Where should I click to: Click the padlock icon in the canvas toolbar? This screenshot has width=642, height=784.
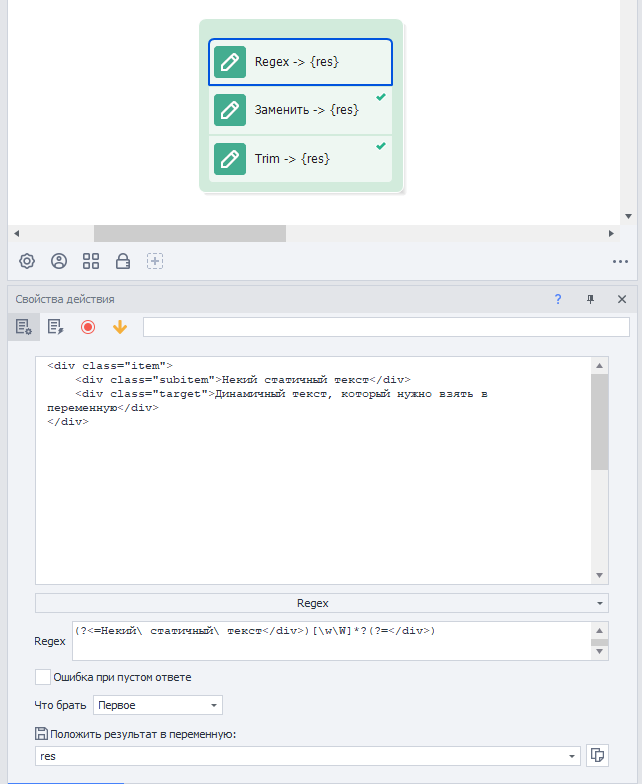123,261
